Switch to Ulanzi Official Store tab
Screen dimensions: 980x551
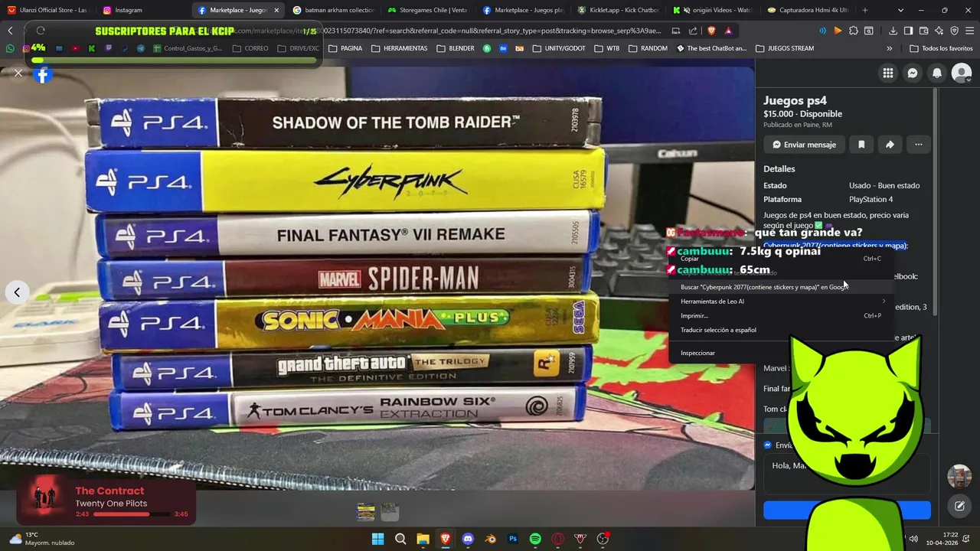[x=47, y=10]
